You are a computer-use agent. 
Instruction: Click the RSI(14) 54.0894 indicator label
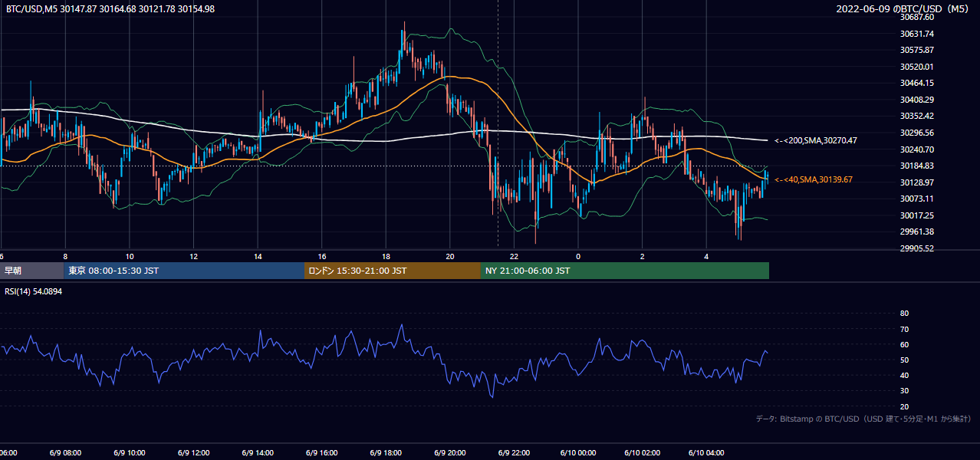click(34, 291)
